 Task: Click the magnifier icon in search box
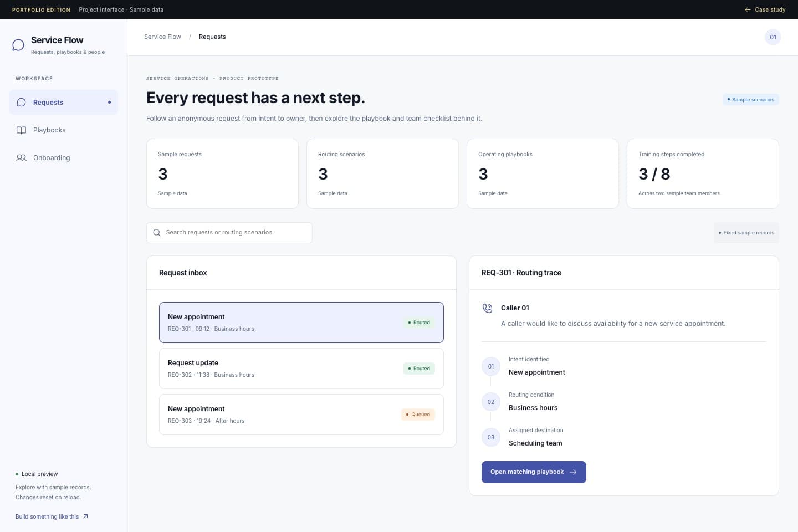click(x=157, y=233)
